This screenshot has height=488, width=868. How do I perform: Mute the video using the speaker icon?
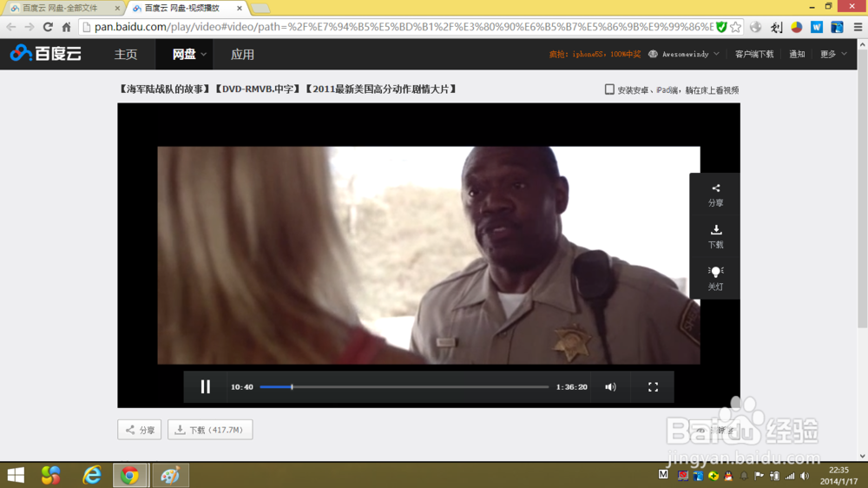[610, 386]
